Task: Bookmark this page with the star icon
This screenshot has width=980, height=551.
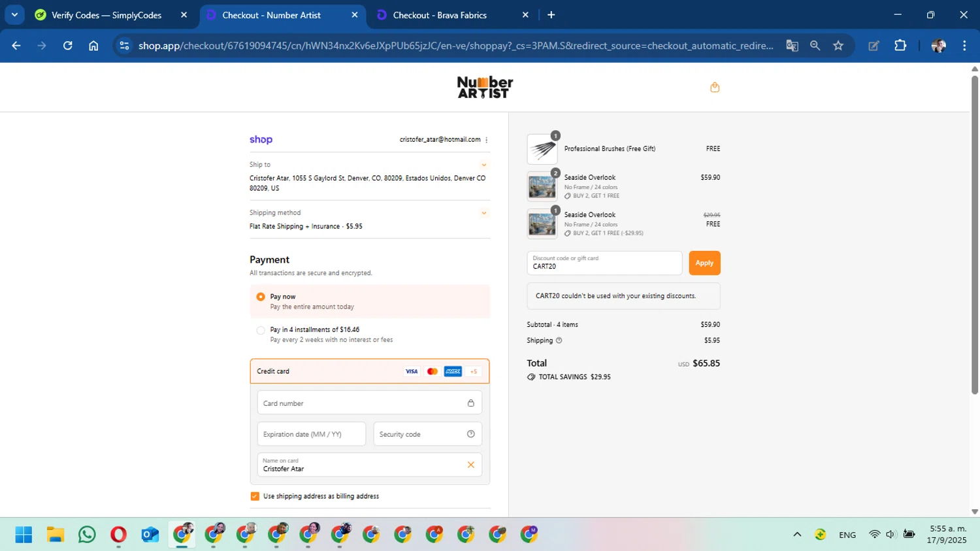Action: (838, 46)
